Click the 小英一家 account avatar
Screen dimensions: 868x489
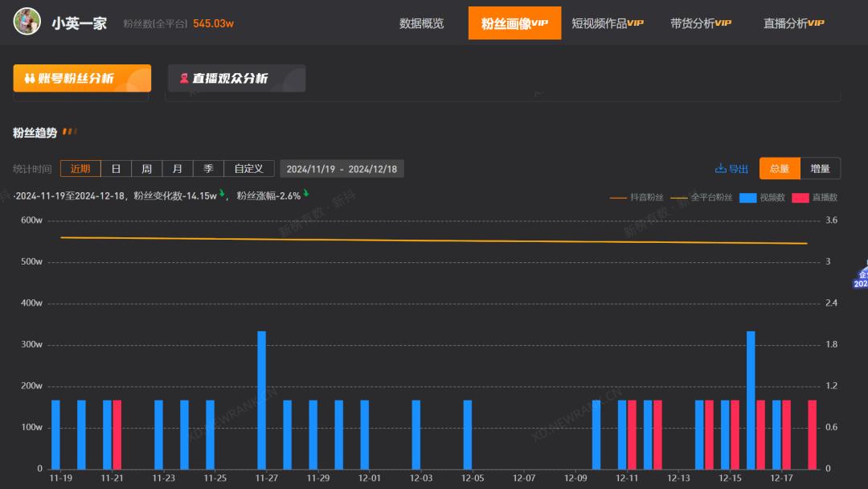[27, 23]
